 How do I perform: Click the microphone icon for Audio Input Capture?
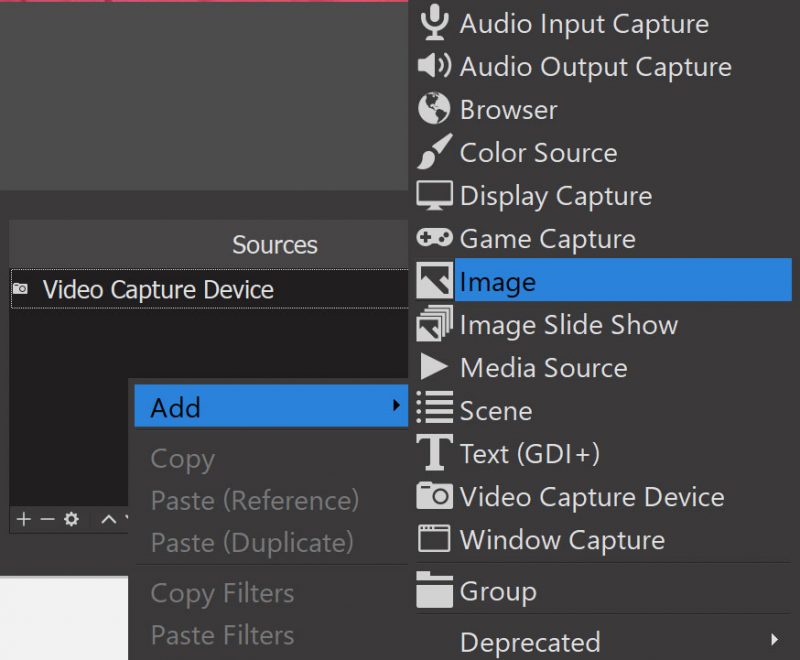click(434, 23)
